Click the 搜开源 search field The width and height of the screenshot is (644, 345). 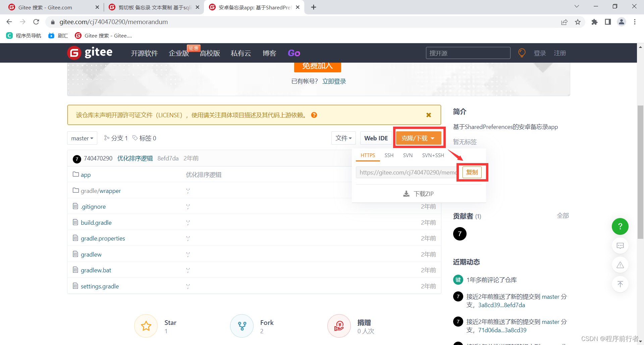click(x=468, y=53)
